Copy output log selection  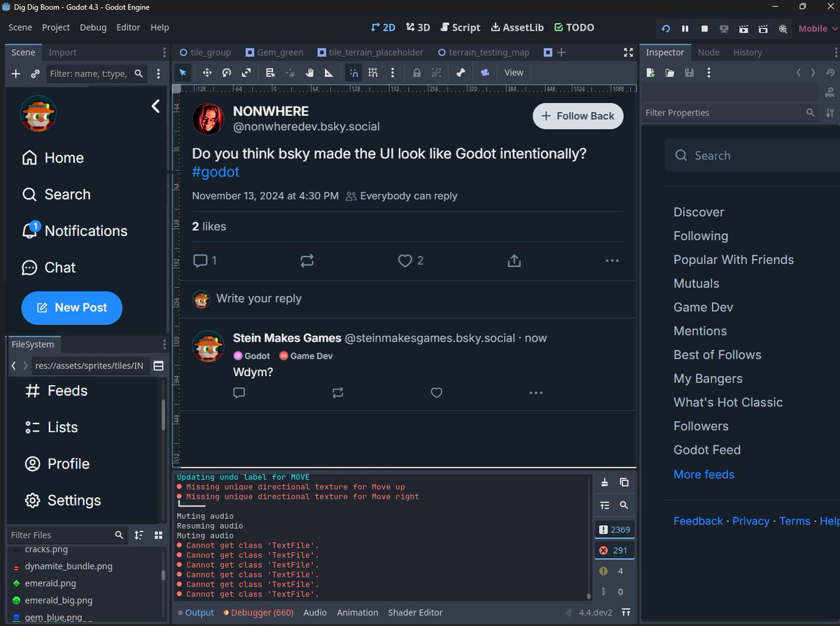click(624, 482)
